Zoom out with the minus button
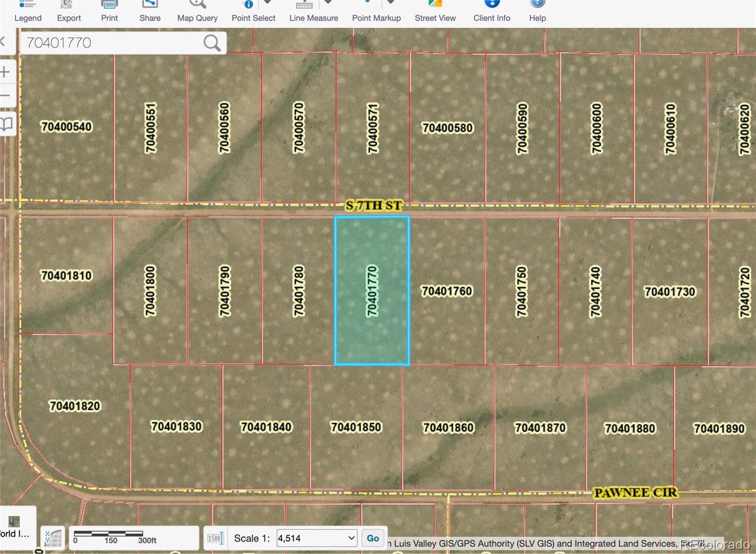Image resolution: width=756 pixels, height=554 pixels. tap(6, 96)
